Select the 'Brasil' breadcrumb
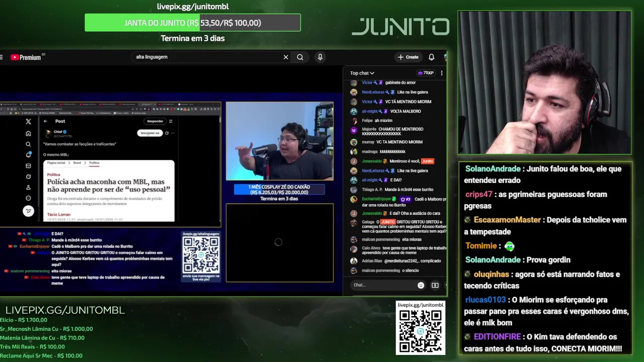 (x=77, y=163)
